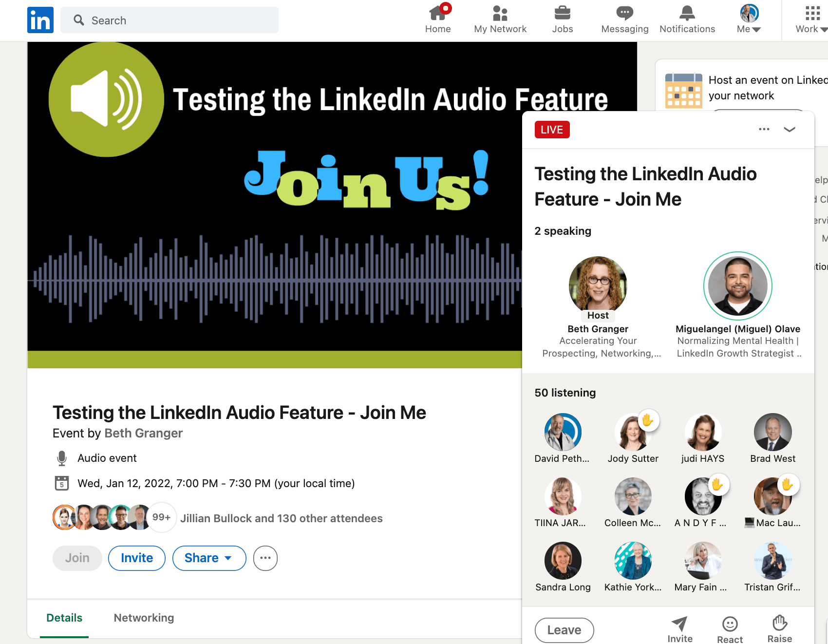The image size is (828, 644).
Task: Open the 99+ attendees counter
Action: point(161,517)
